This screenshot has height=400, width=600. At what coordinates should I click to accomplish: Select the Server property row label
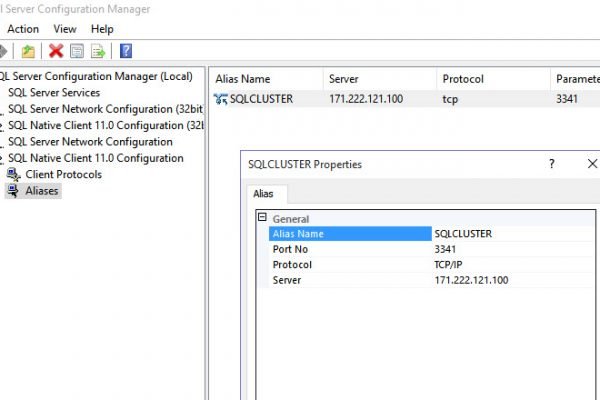(287, 280)
